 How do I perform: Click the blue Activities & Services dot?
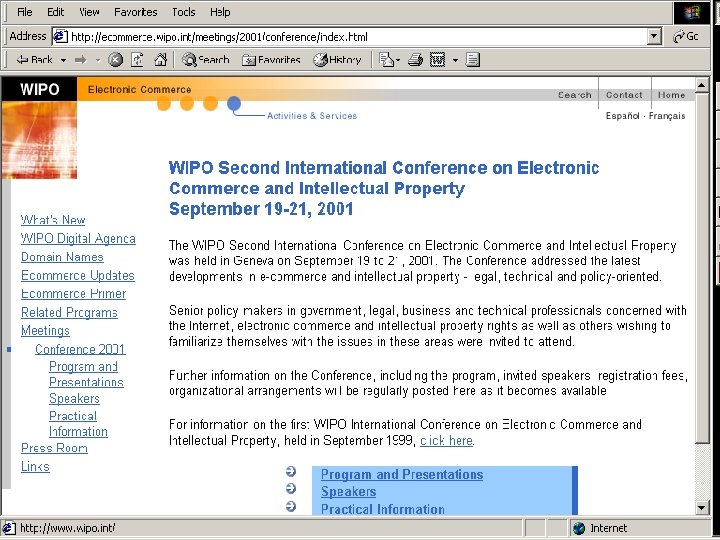point(234,104)
